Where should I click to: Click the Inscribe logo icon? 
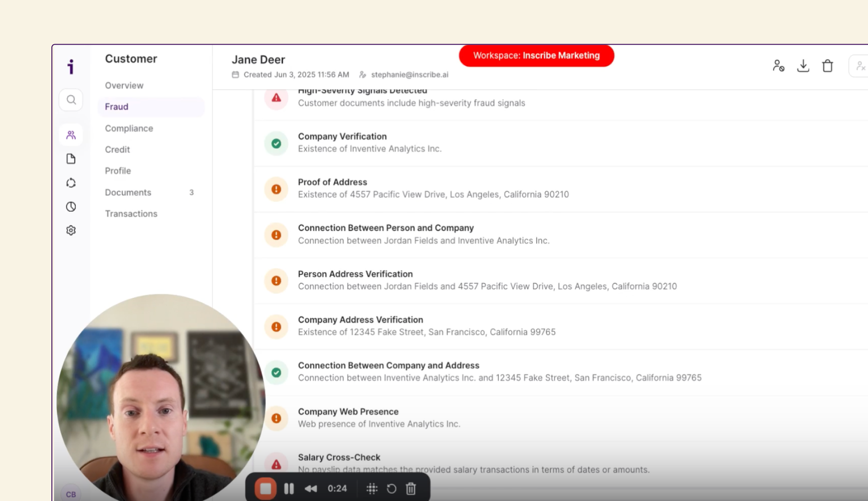point(71,67)
